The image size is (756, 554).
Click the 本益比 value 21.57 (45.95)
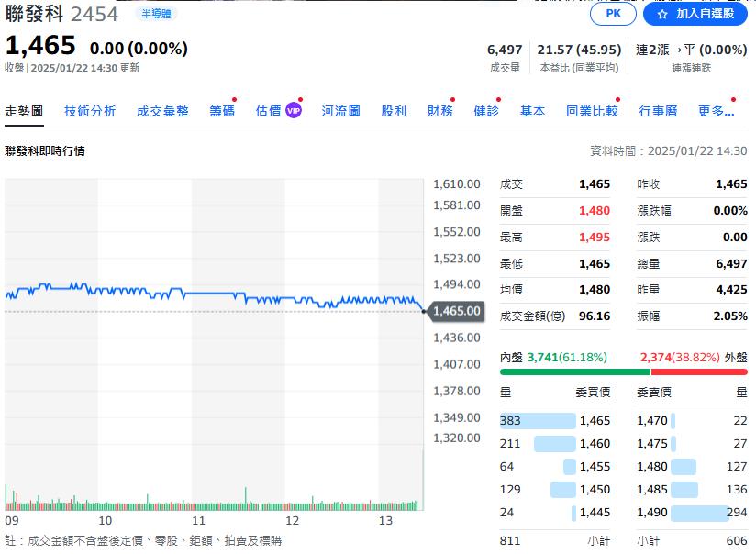coord(579,50)
